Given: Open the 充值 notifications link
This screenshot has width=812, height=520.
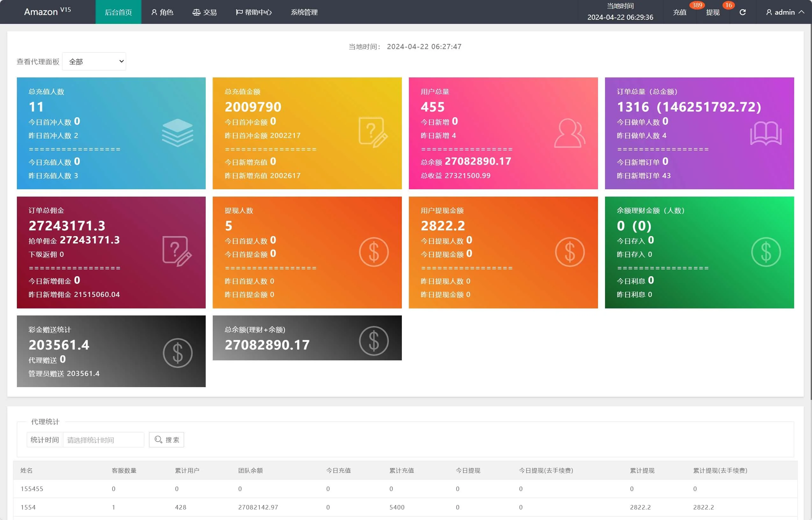Looking at the screenshot, I should [680, 12].
